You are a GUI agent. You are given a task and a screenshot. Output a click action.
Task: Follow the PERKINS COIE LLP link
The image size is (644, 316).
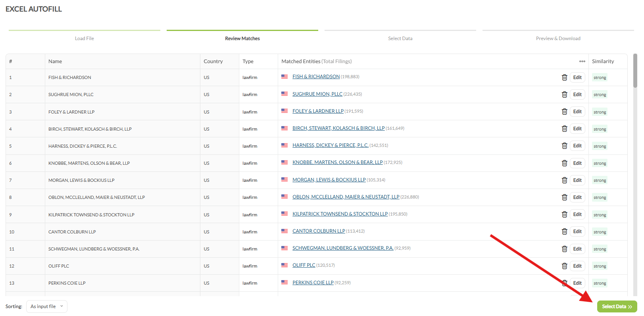[313, 283]
